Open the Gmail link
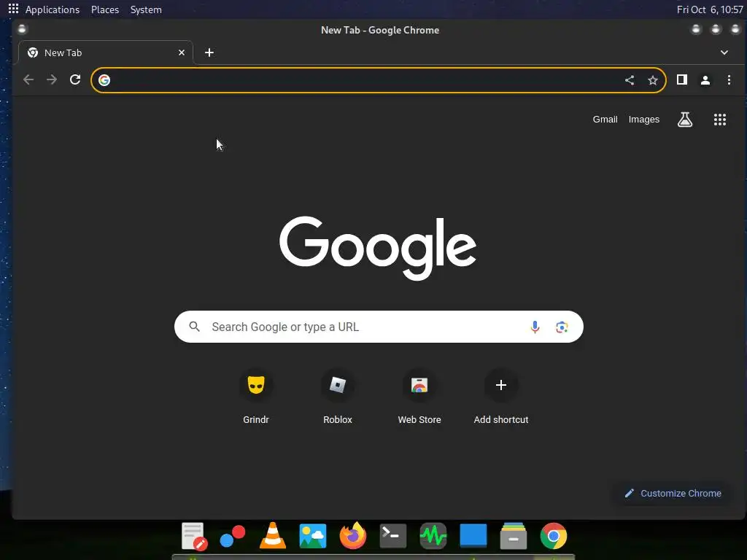Image resolution: width=747 pixels, height=560 pixels. point(605,120)
